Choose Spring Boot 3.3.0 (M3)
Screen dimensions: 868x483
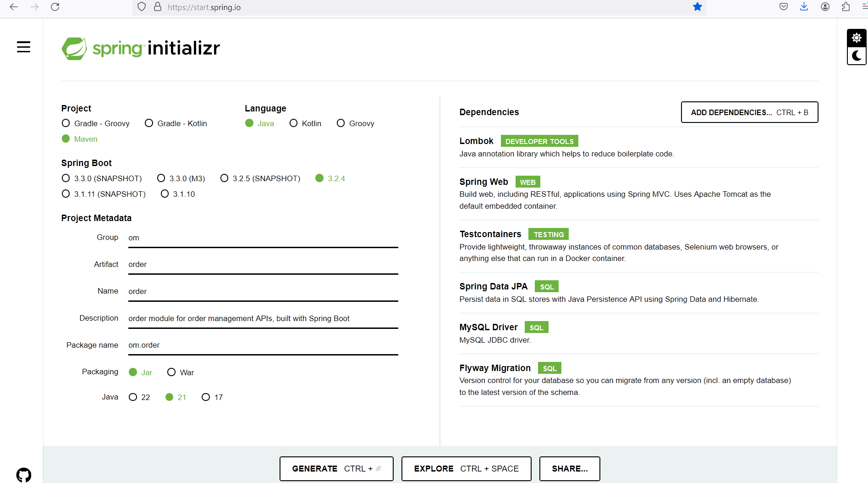(181, 178)
